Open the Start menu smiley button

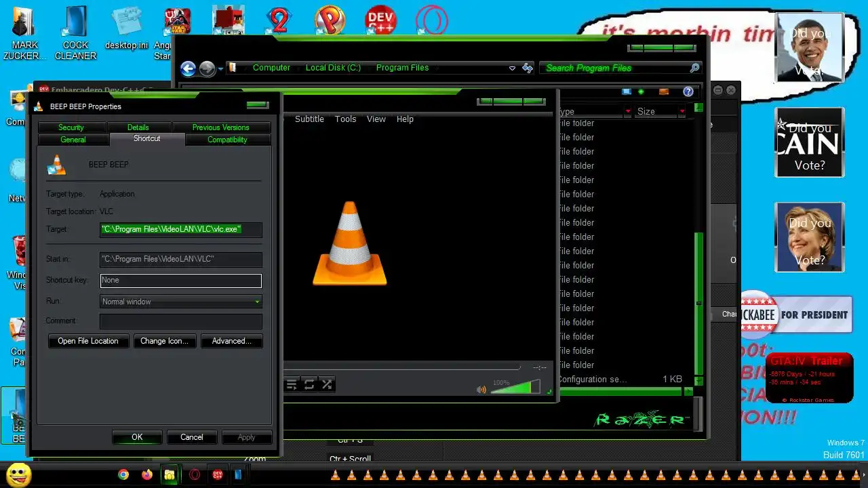pyautogui.click(x=19, y=474)
